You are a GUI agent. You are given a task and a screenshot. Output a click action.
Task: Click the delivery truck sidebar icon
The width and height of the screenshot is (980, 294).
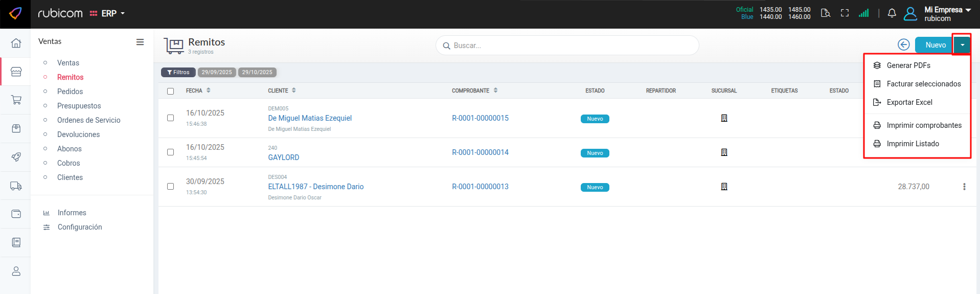coord(16,186)
